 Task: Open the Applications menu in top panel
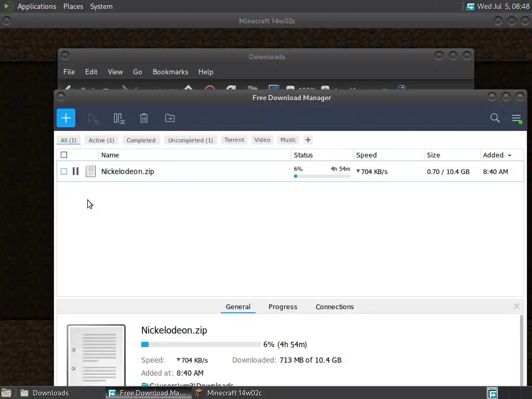coord(37,6)
